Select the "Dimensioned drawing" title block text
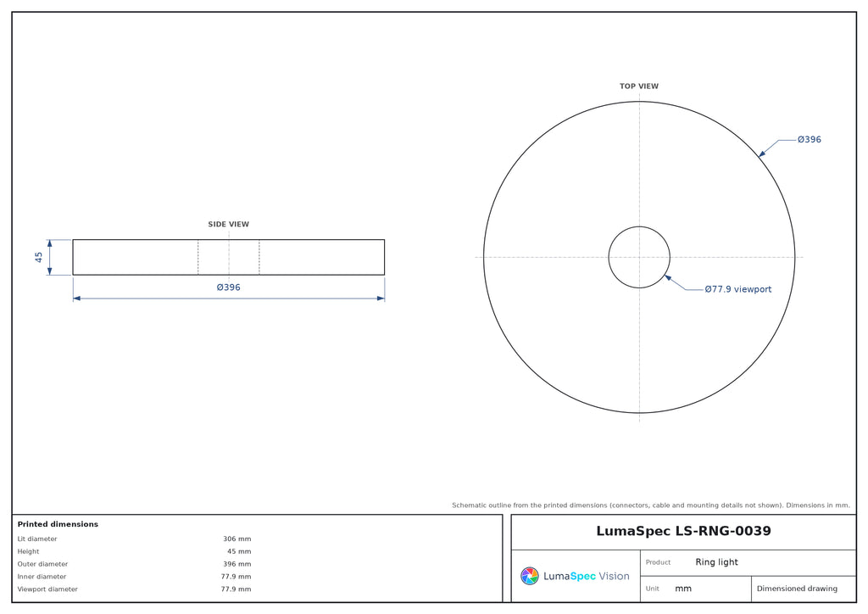This screenshot has width=868, height=614. click(x=797, y=589)
